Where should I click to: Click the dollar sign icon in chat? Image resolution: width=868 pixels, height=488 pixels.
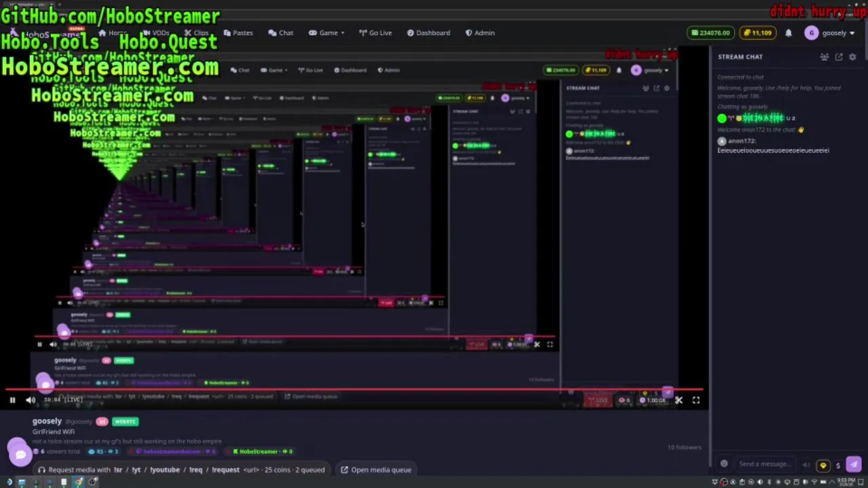[x=837, y=465]
